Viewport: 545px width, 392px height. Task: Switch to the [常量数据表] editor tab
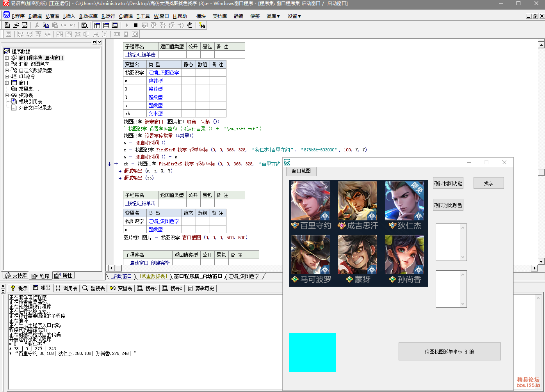coord(153,276)
